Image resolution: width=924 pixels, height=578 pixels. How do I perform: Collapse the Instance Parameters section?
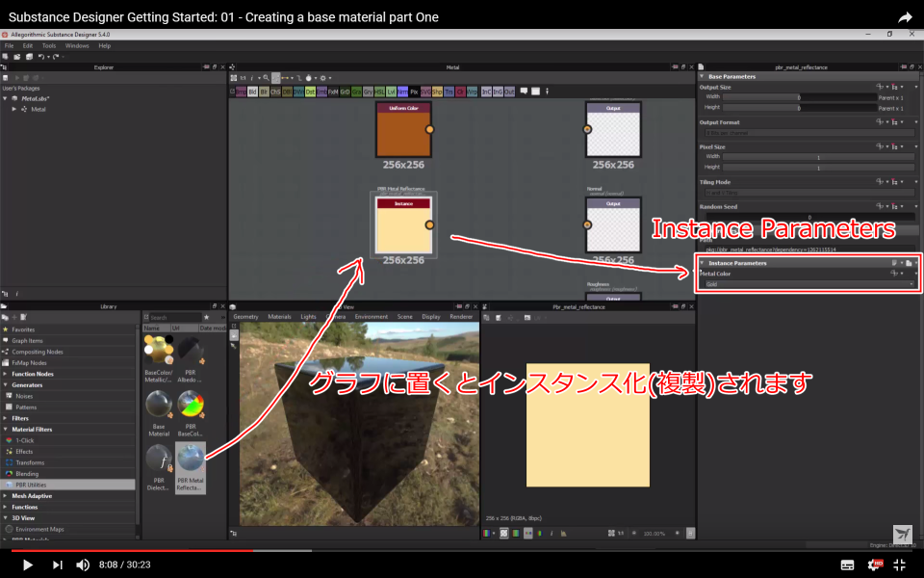(702, 263)
